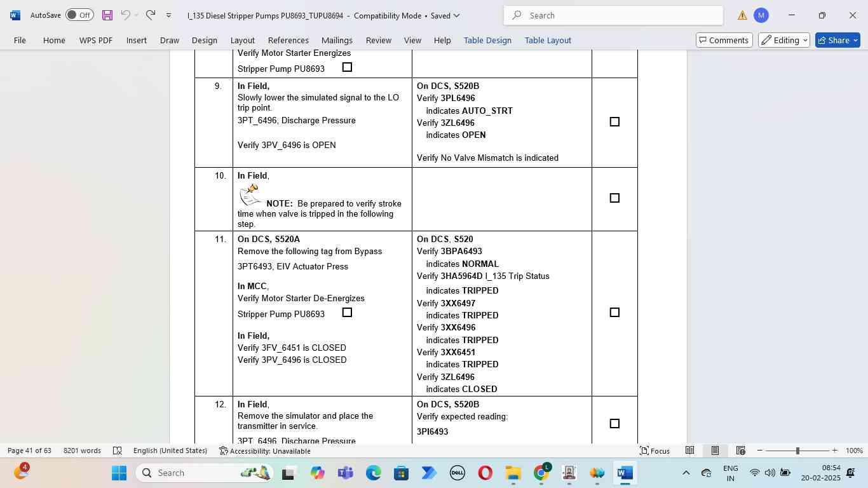Click the Redo arrow icon
Viewport: 868px width, 488px height.
tap(151, 15)
